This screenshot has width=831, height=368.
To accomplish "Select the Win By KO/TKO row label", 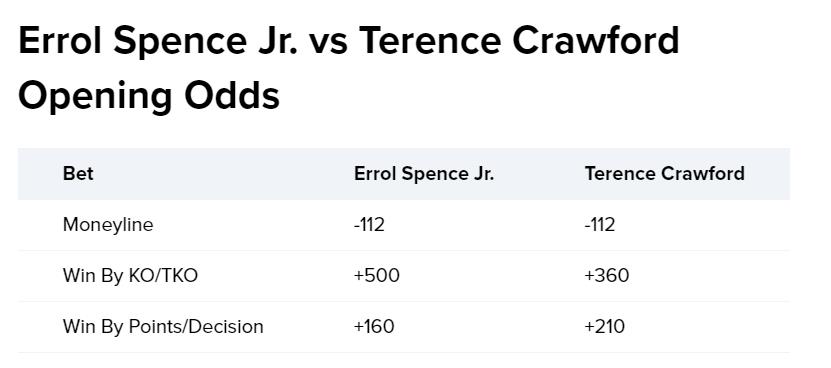I will coord(130,276).
